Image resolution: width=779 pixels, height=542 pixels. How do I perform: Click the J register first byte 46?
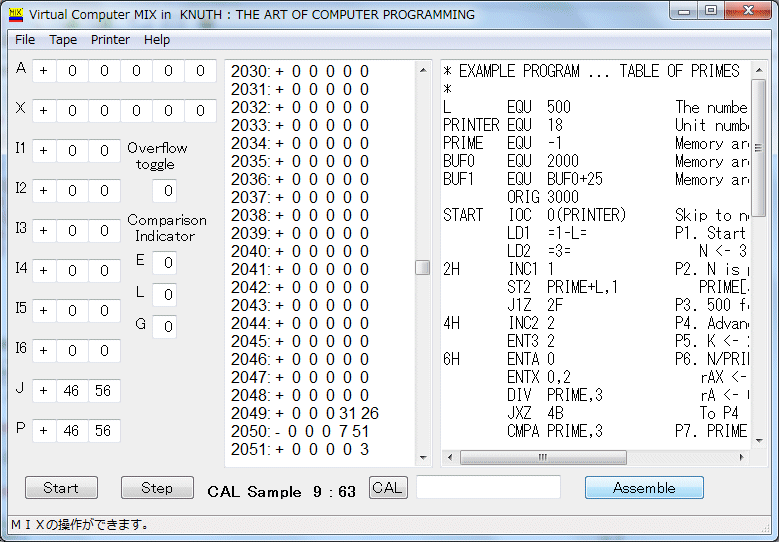click(x=73, y=391)
